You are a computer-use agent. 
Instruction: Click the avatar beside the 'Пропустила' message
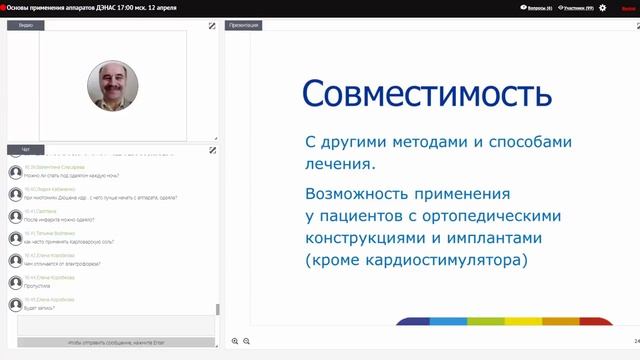point(16,282)
